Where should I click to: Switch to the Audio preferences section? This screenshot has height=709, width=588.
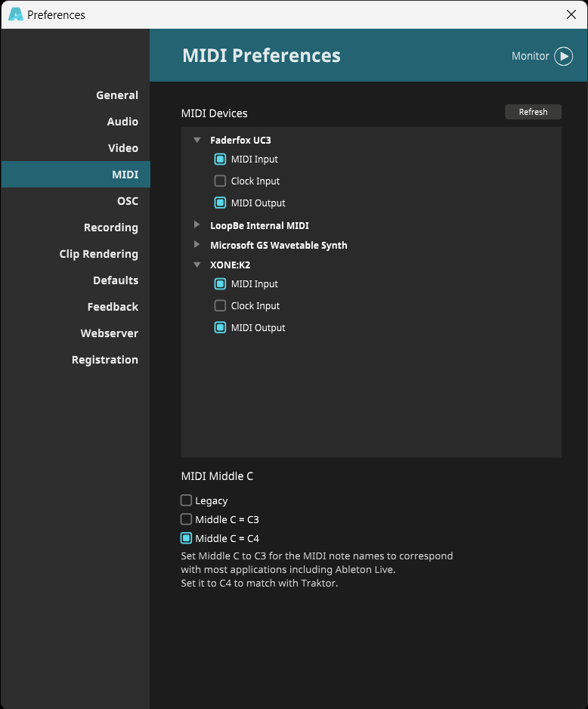(121, 121)
